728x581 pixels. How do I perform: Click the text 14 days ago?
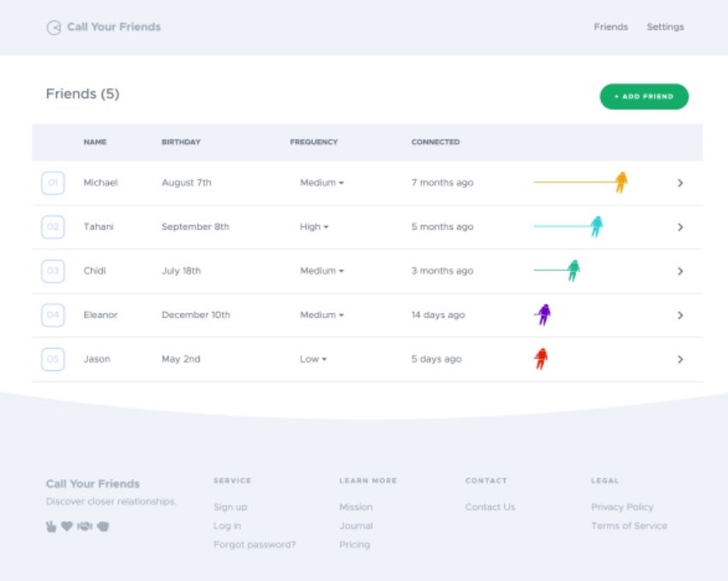pyautogui.click(x=438, y=315)
